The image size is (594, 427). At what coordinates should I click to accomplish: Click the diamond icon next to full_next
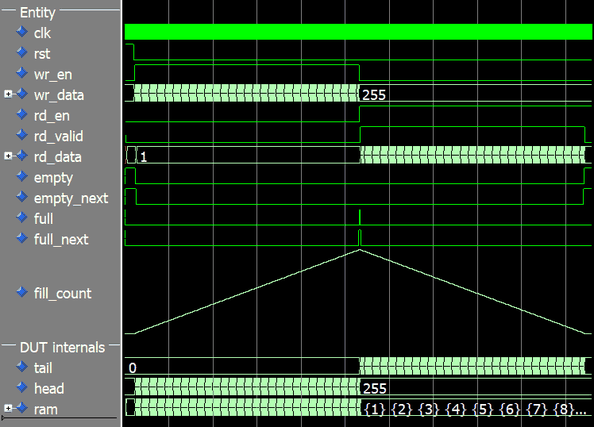22,238
